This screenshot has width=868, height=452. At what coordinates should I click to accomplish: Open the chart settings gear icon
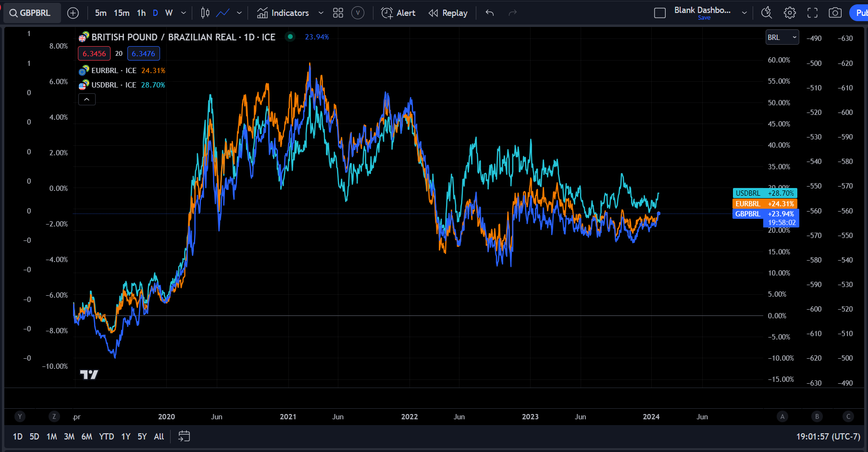(x=790, y=13)
